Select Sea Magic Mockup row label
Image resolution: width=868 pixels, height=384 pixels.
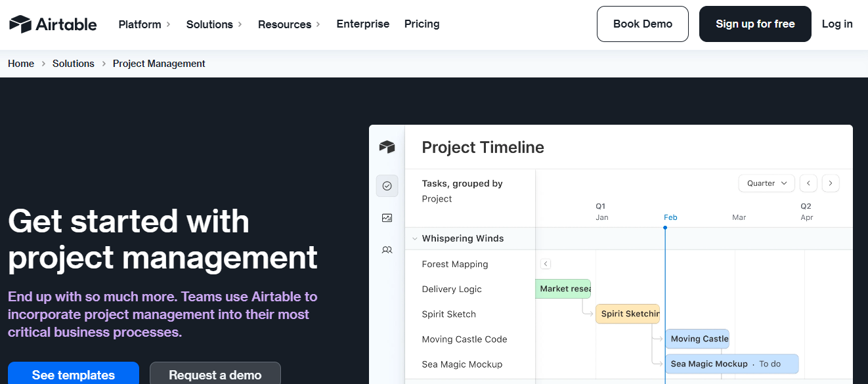pos(462,364)
